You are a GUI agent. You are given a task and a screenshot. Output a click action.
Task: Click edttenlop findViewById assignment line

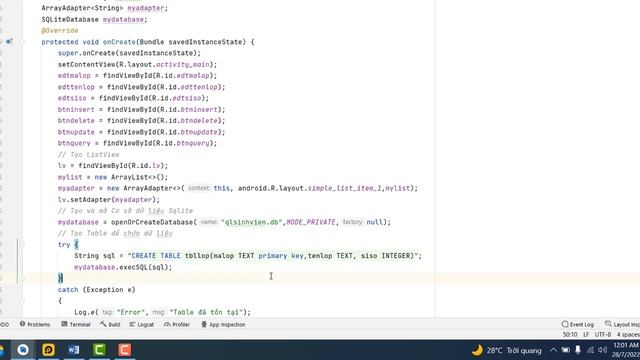point(141,87)
